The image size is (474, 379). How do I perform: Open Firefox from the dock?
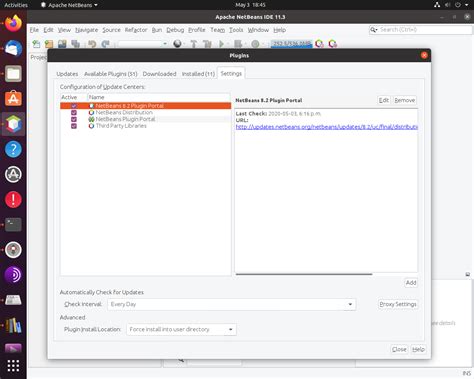coord(13,23)
